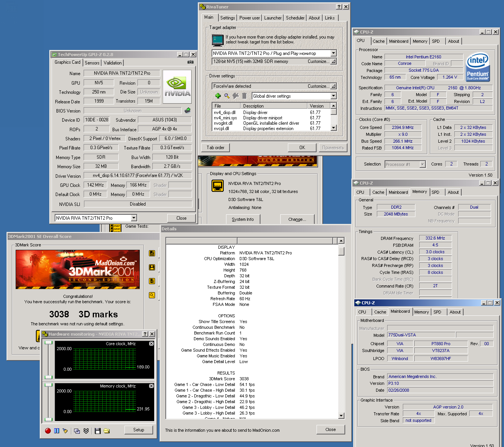
Task: Open the GPU-Z graphics card selector dropdown
Action: (x=134, y=218)
